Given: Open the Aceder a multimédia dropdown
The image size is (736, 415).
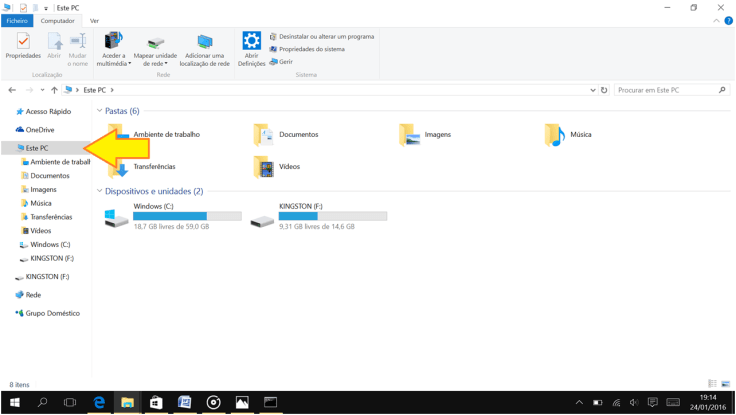Looking at the screenshot, I should (113, 63).
